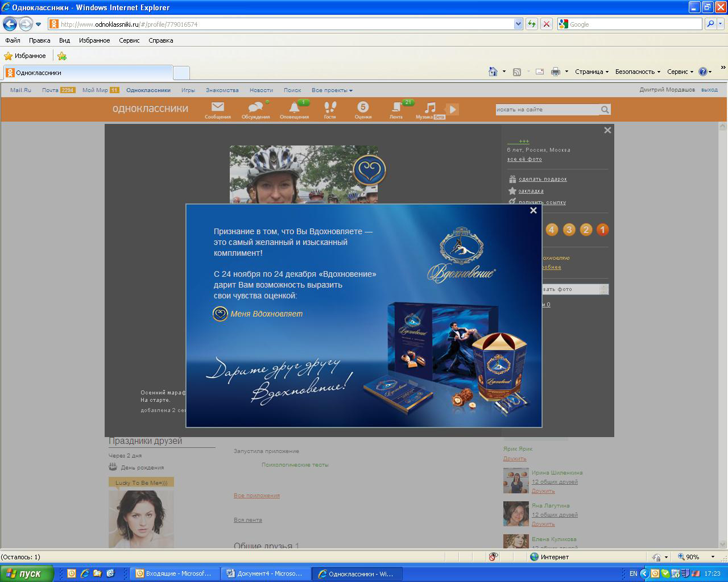Close the Вдохновение advertisement popup
This screenshot has height=582, width=728.
533,210
